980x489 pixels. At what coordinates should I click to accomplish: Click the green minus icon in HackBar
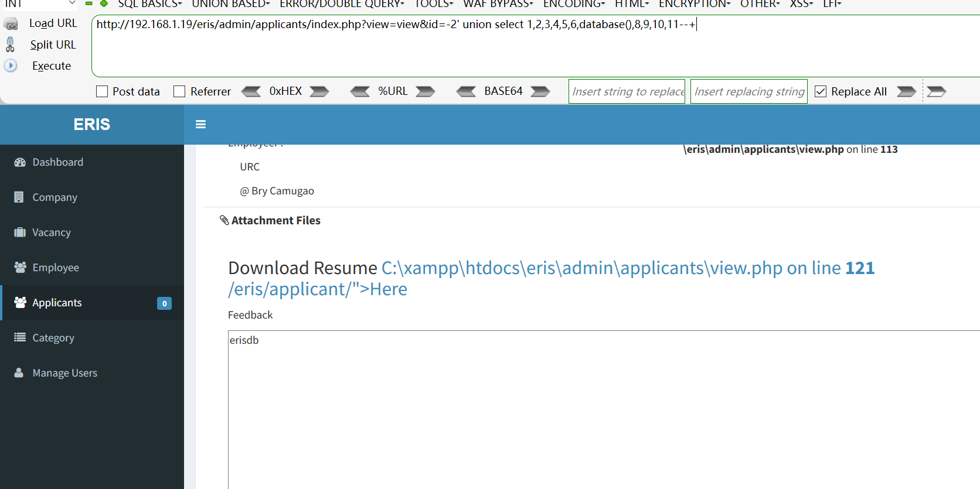tap(89, 4)
